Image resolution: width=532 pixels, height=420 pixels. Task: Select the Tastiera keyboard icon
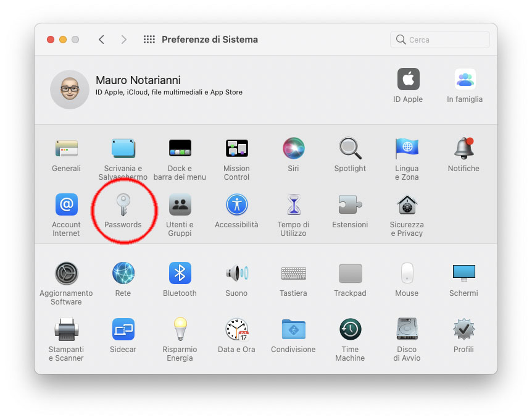[293, 273]
